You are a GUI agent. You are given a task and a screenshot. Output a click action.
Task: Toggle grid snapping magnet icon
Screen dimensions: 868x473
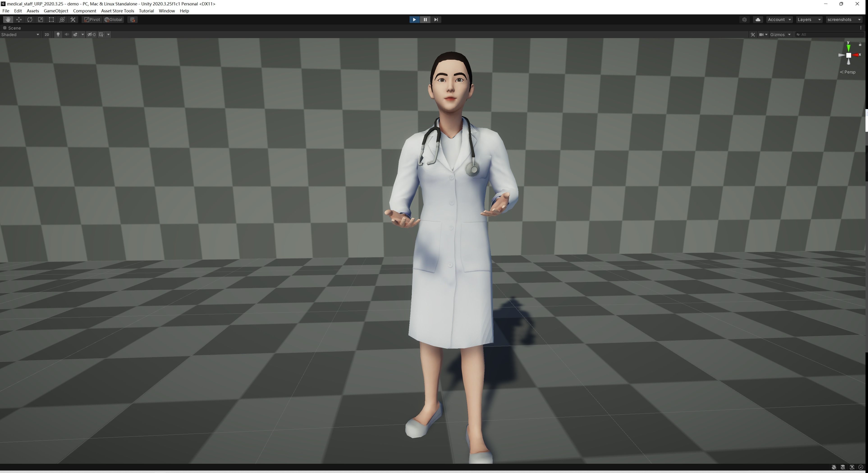tap(133, 20)
